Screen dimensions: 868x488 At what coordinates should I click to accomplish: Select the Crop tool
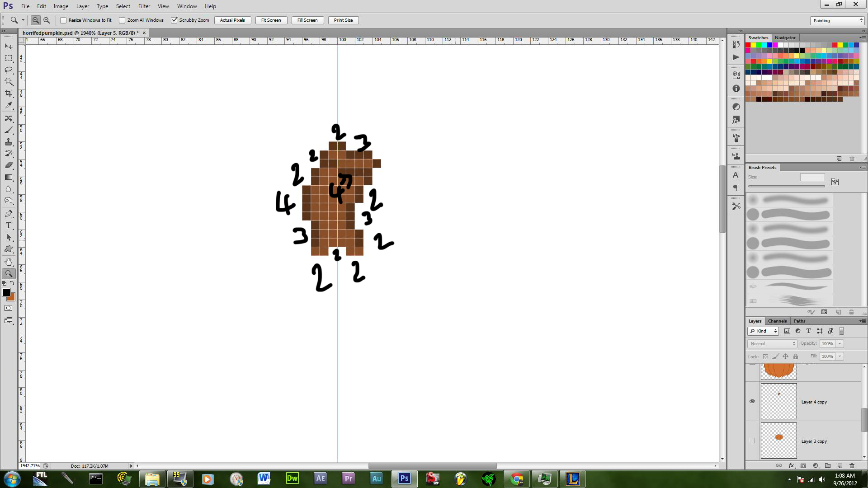click(x=9, y=93)
